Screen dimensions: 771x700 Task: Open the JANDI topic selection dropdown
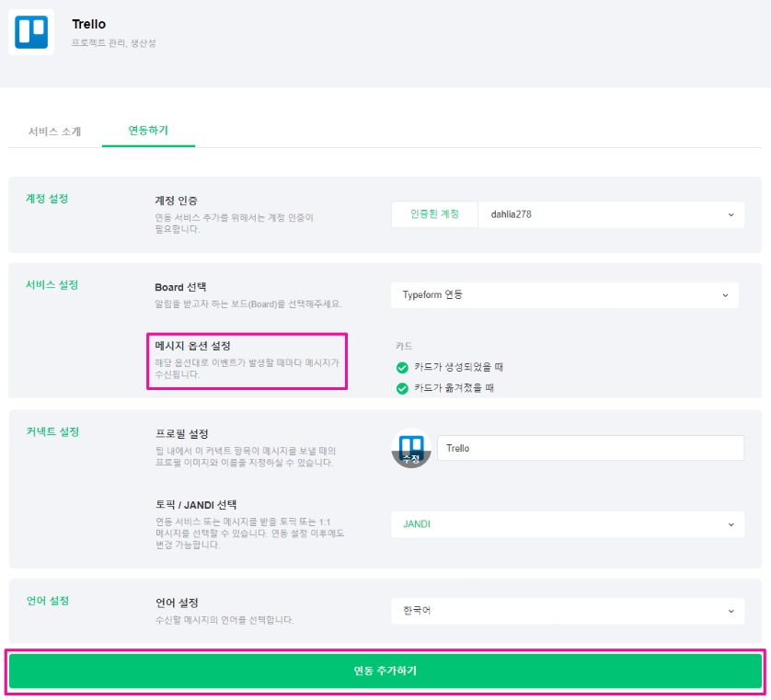[567, 524]
